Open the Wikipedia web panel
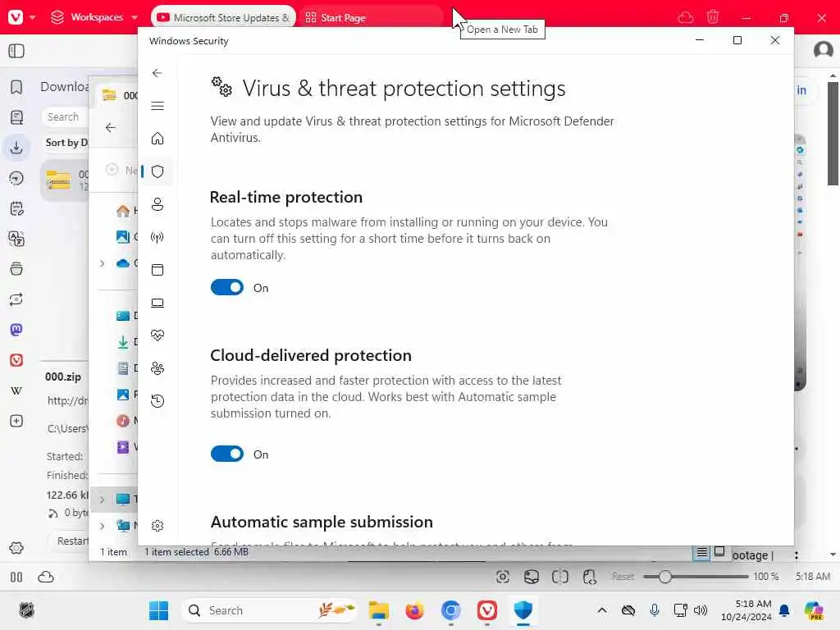This screenshot has height=630, width=840. pos(16,390)
